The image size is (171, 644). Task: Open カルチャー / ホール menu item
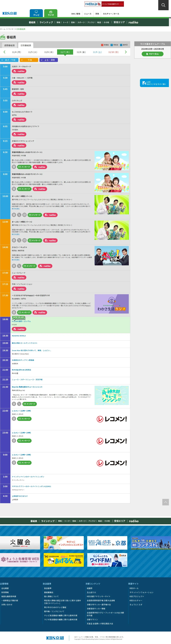[111, 14]
